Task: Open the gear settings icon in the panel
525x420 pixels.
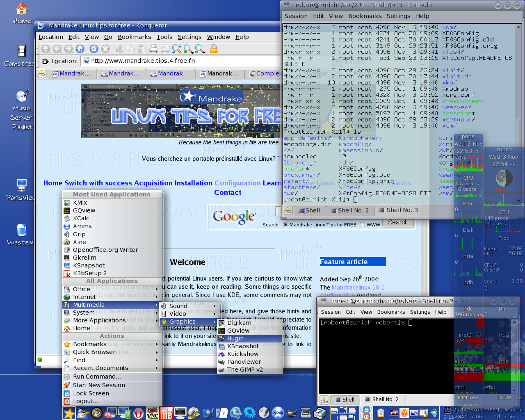Action: [x=250, y=412]
